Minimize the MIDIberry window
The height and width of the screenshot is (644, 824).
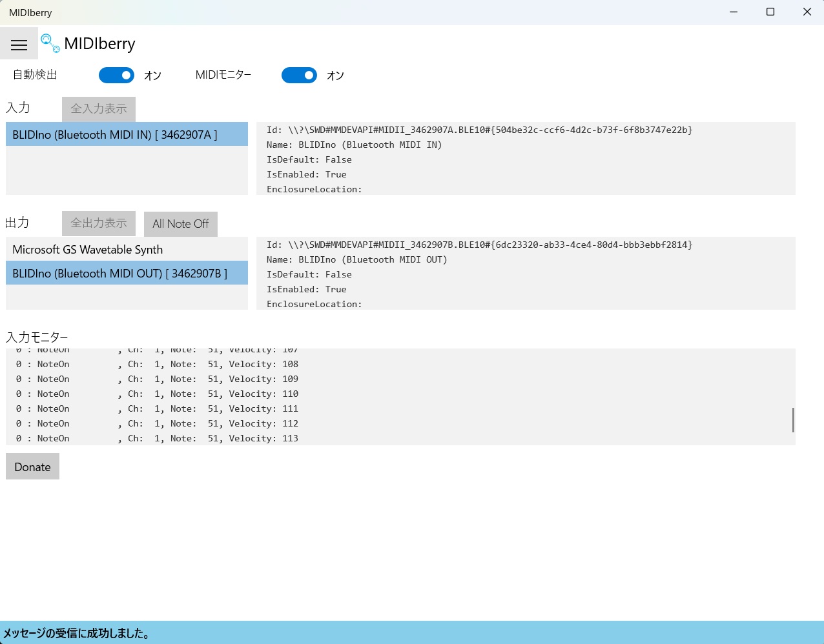click(734, 12)
